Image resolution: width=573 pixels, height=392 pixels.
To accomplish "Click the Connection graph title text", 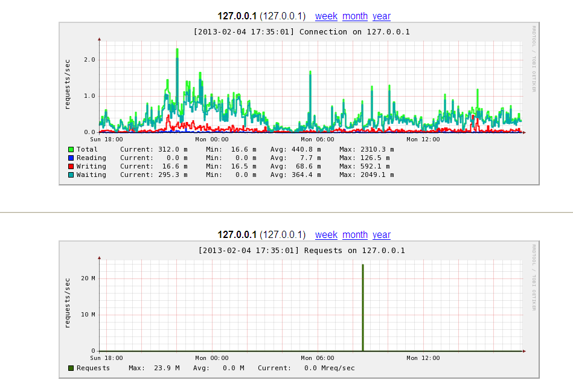I will point(301,31).
